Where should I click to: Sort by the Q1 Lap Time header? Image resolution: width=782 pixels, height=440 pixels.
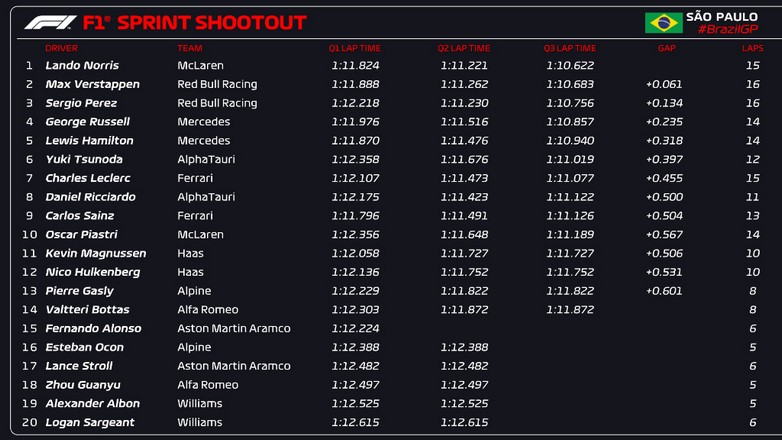[355, 48]
